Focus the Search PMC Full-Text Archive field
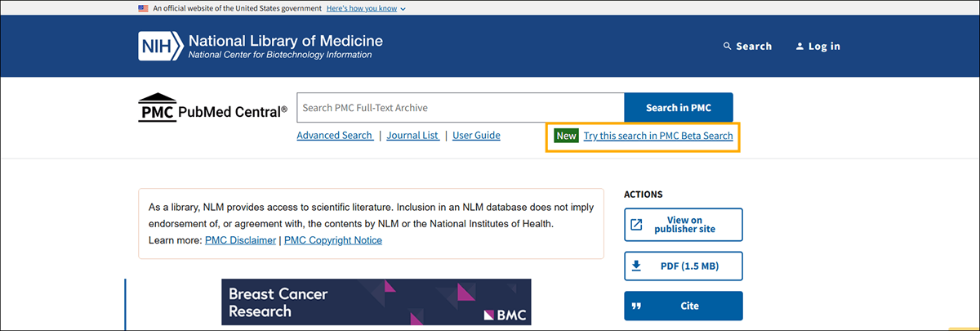980x331 pixels. pos(461,108)
